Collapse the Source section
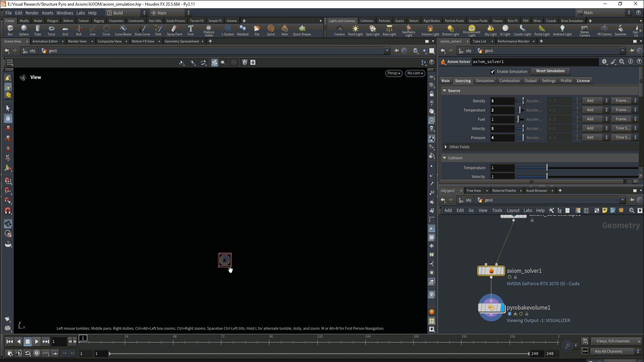 pyautogui.click(x=444, y=91)
